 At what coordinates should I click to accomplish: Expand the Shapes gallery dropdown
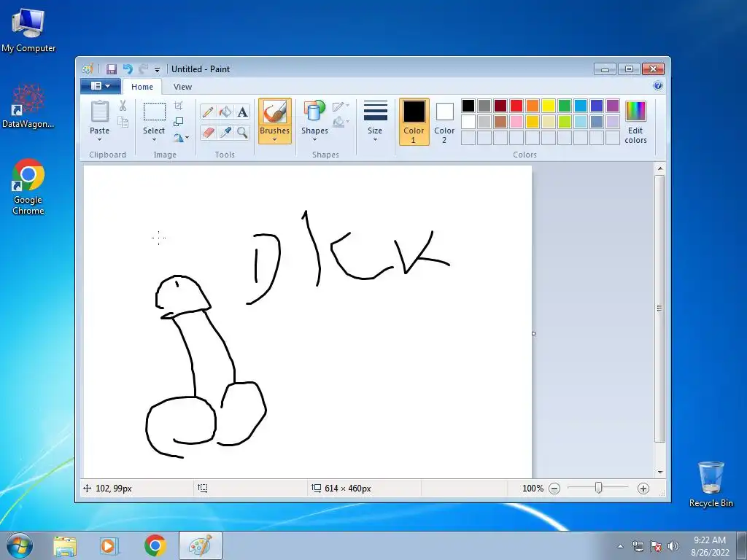tap(314, 140)
